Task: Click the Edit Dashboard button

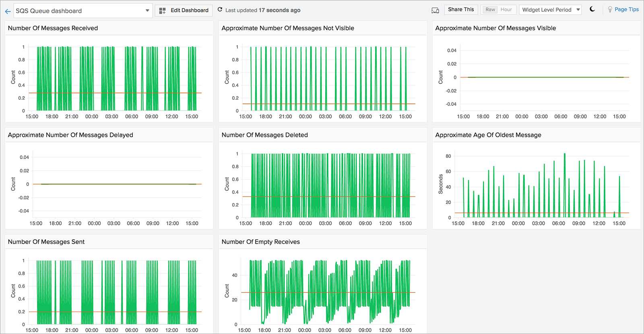Action: (x=184, y=10)
